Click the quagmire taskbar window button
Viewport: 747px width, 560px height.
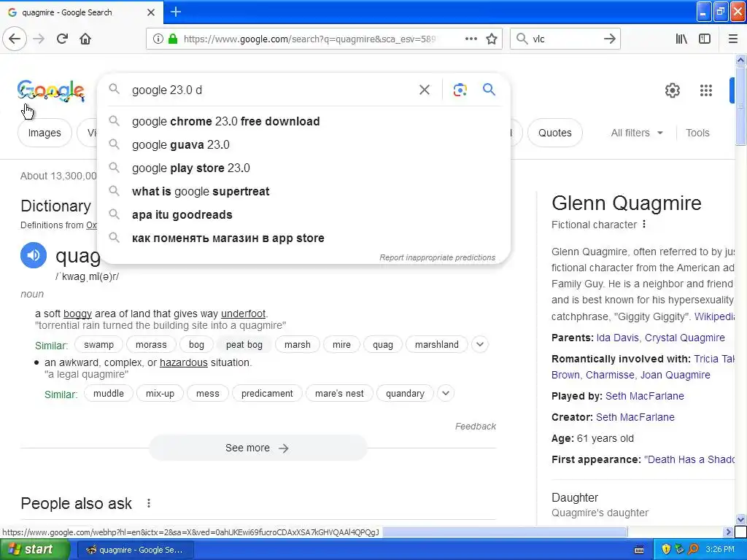[135, 550]
